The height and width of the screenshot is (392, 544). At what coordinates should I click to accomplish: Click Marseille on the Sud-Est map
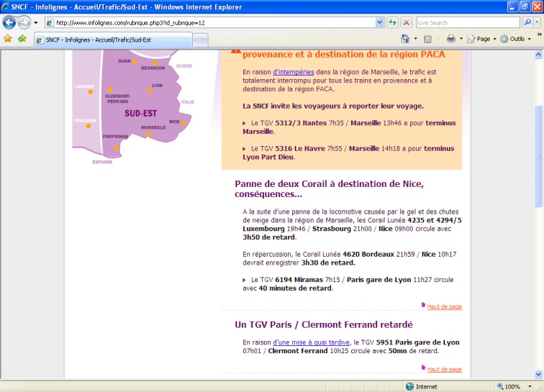(x=154, y=128)
